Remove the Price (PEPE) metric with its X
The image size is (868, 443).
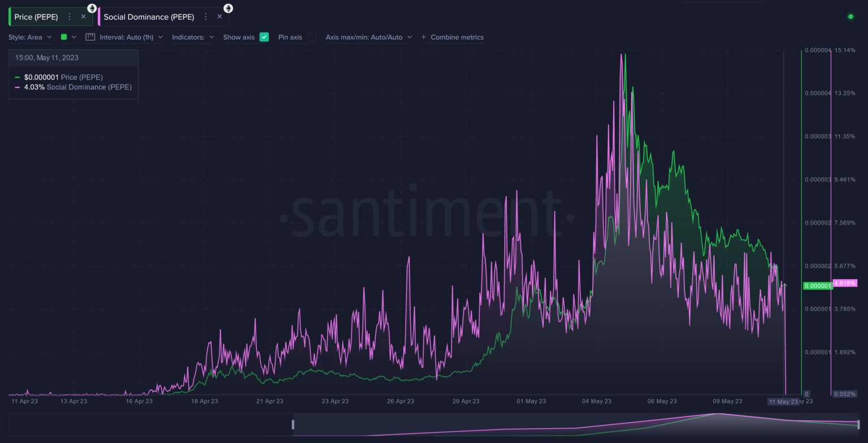point(84,17)
